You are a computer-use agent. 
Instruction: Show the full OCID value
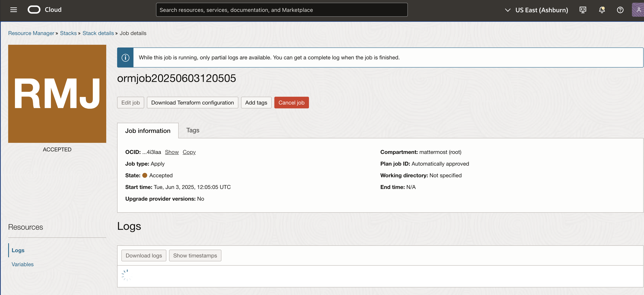coord(172,152)
